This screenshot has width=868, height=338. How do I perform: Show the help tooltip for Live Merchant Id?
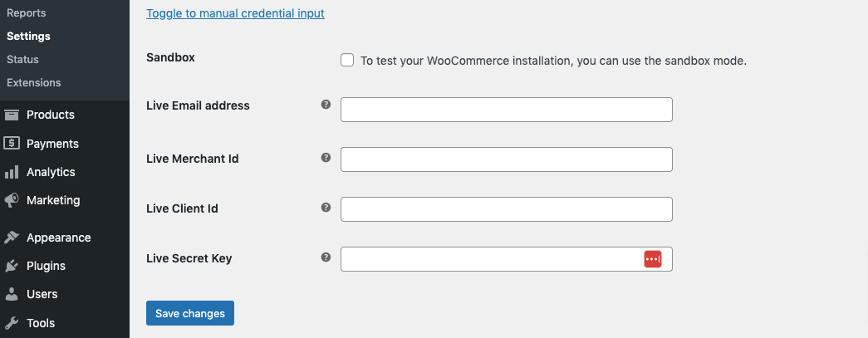click(x=326, y=158)
